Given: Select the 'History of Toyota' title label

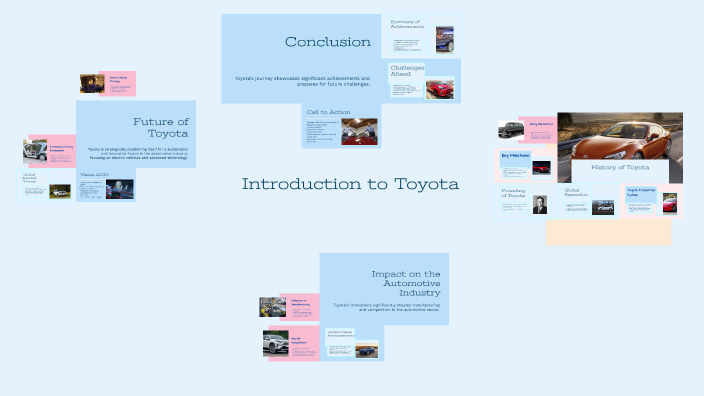Looking at the screenshot, I should pos(620,167).
